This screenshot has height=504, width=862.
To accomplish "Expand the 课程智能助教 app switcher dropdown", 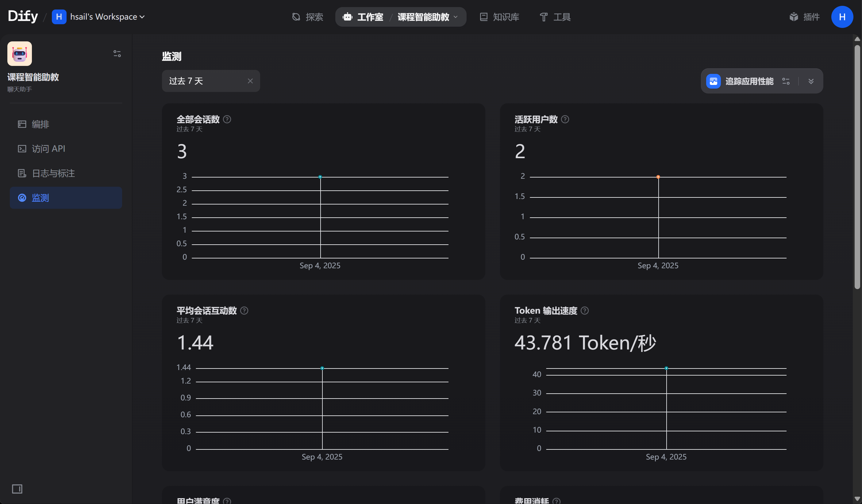I will (x=428, y=17).
